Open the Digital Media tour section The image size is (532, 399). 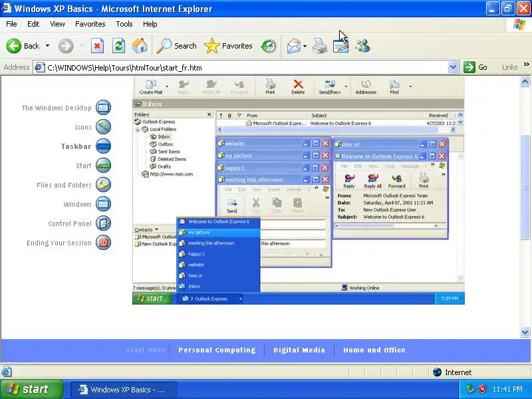299,350
